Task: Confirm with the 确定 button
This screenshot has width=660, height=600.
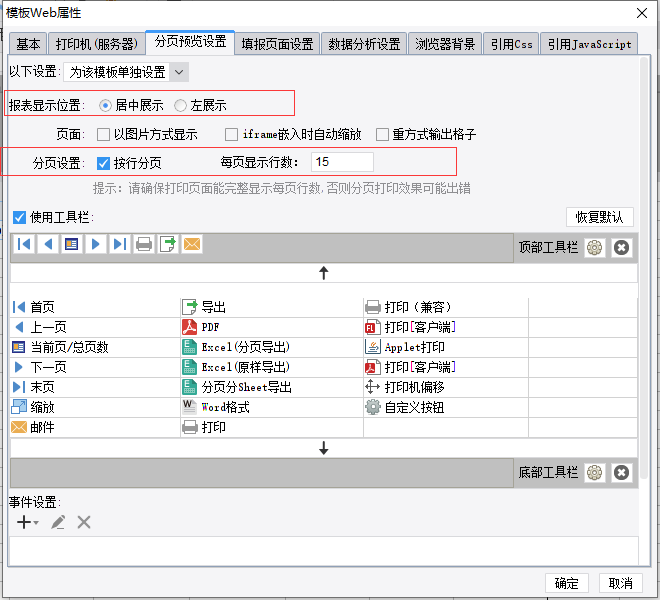Action: click(567, 583)
